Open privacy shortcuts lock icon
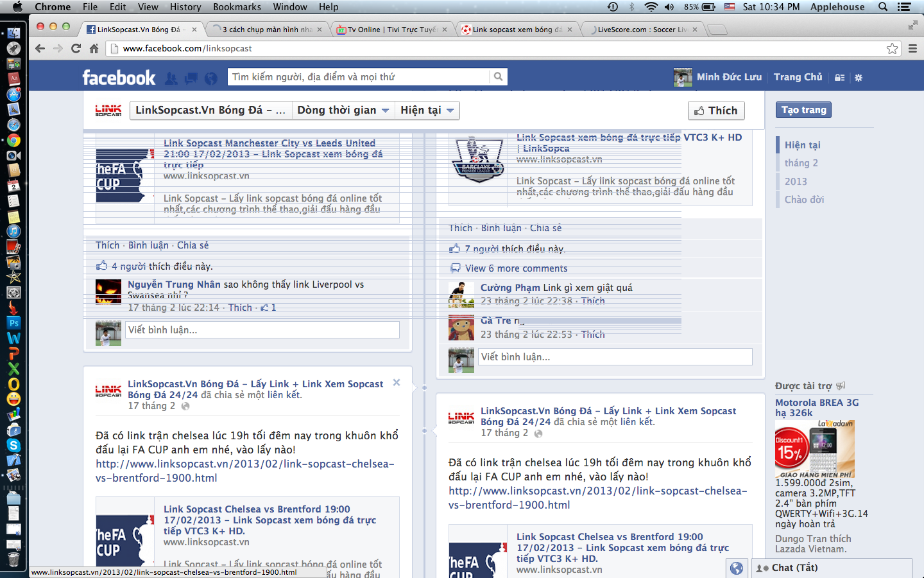The image size is (924, 578). (839, 78)
